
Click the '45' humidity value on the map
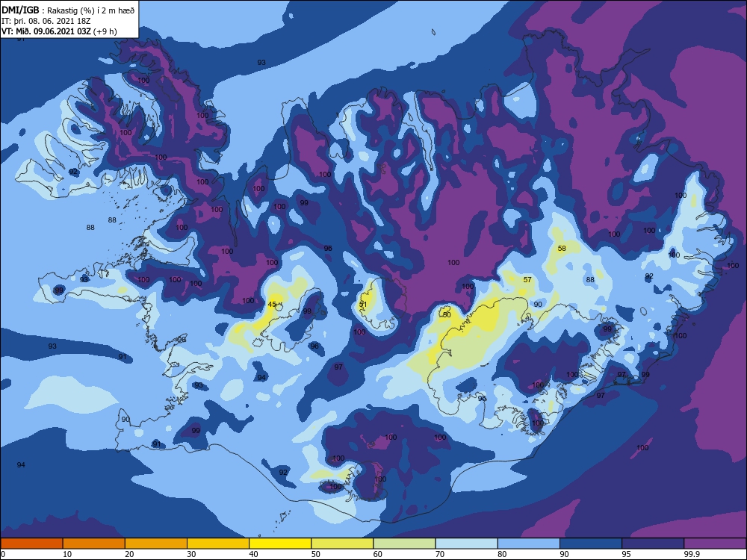(x=272, y=305)
